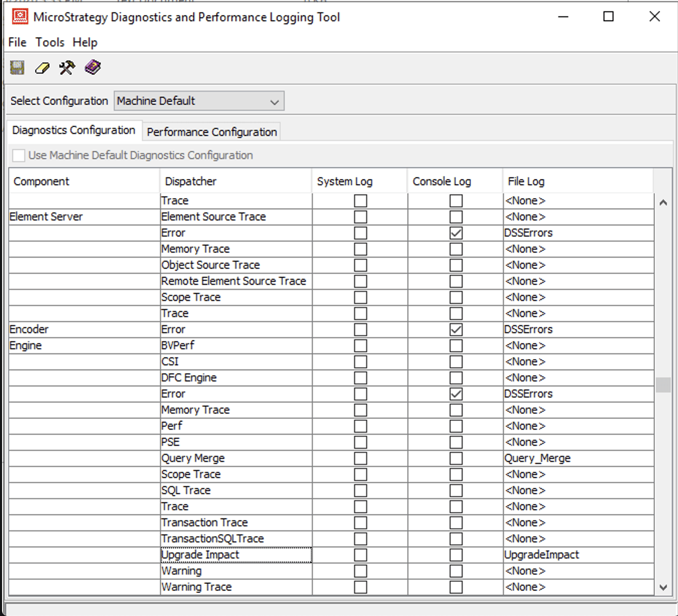Image resolution: width=678 pixels, height=616 pixels.
Task: Check Console Log for Upgrade Impact
Action: pyautogui.click(x=456, y=555)
